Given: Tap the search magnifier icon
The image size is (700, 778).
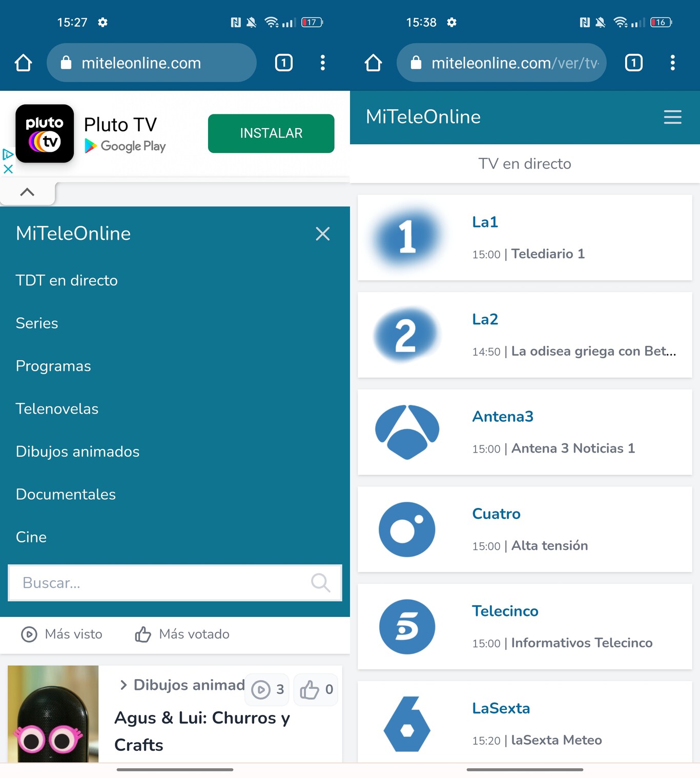Looking at the screenshot, I should 320,583.
